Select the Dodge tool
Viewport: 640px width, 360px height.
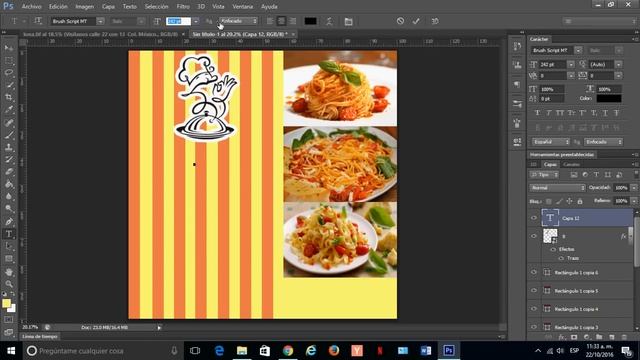pyautogui.click(x=9, y=209)
